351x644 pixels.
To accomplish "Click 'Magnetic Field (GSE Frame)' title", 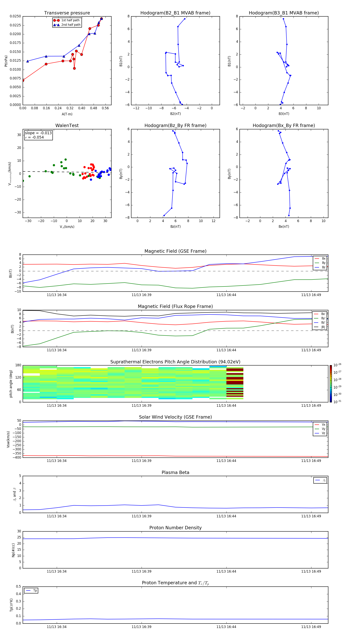I will (x=175, y=251).
